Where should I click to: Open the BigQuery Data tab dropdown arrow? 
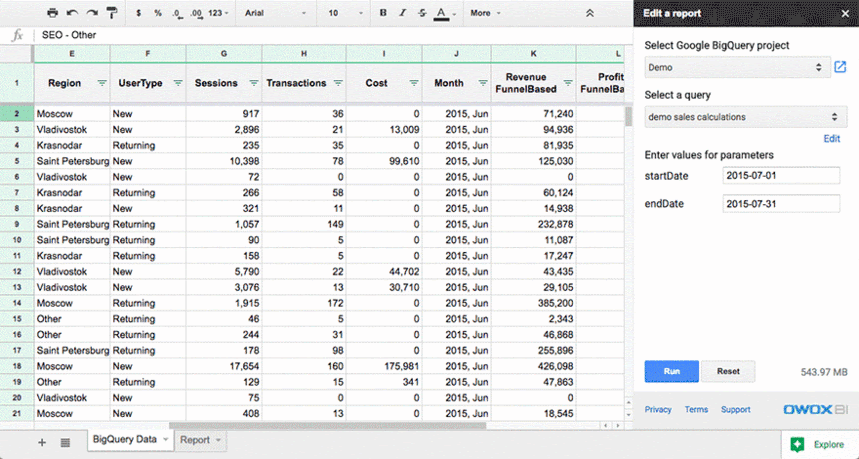tap(166, 440)
